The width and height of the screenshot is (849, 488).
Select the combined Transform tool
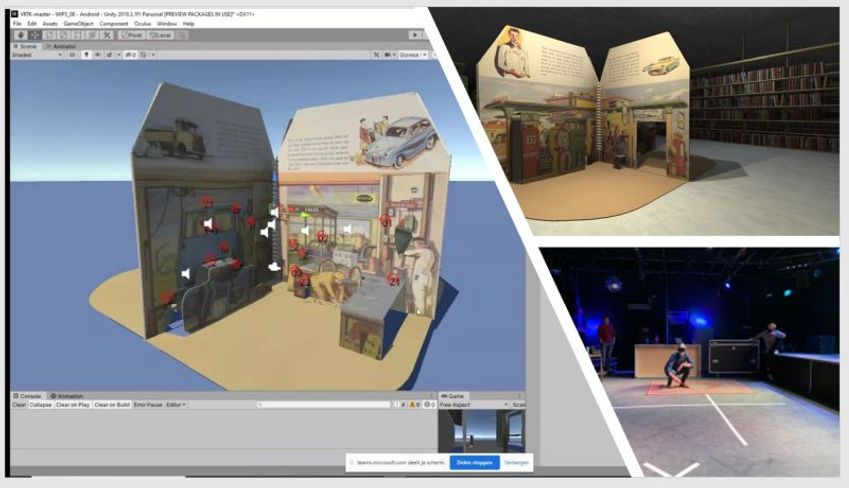point(93,35)
